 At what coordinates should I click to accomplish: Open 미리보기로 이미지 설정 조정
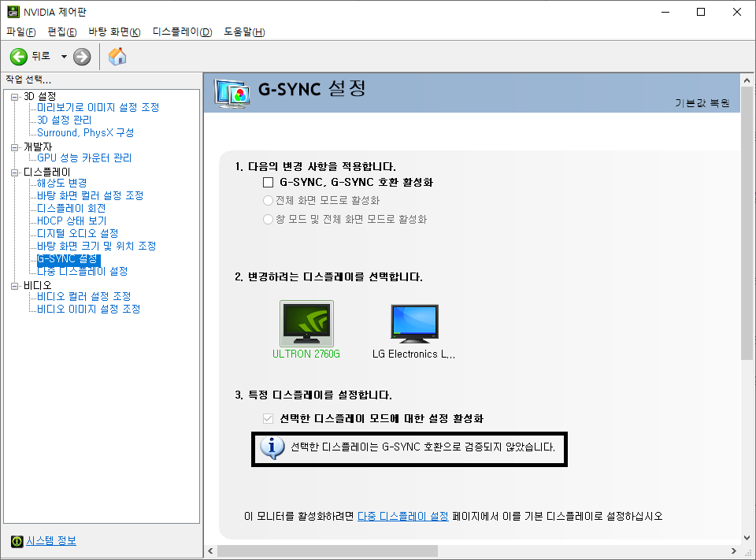click(x=98, y=107)
